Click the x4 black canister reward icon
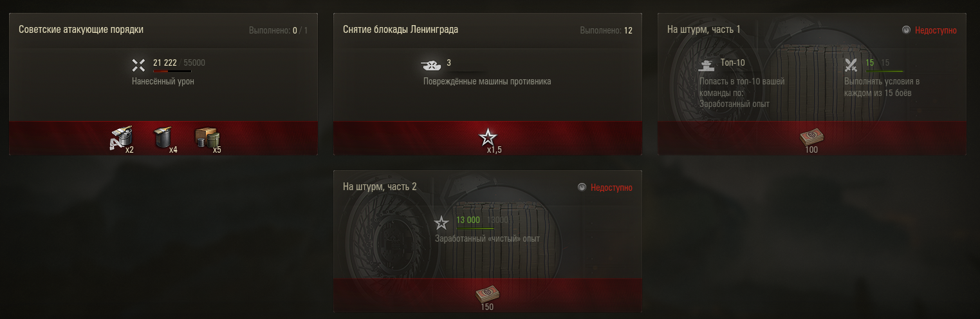The height and width of the screenshot is (319, 980). click(x=162, y=138)
